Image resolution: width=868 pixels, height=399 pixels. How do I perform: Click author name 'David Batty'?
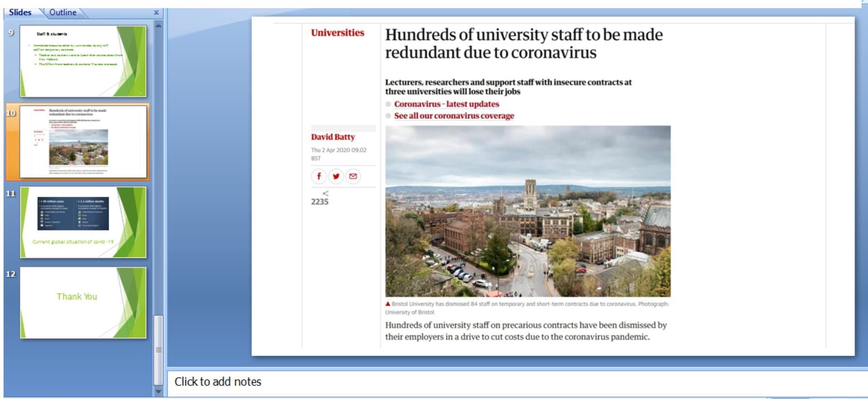(333, 137)
